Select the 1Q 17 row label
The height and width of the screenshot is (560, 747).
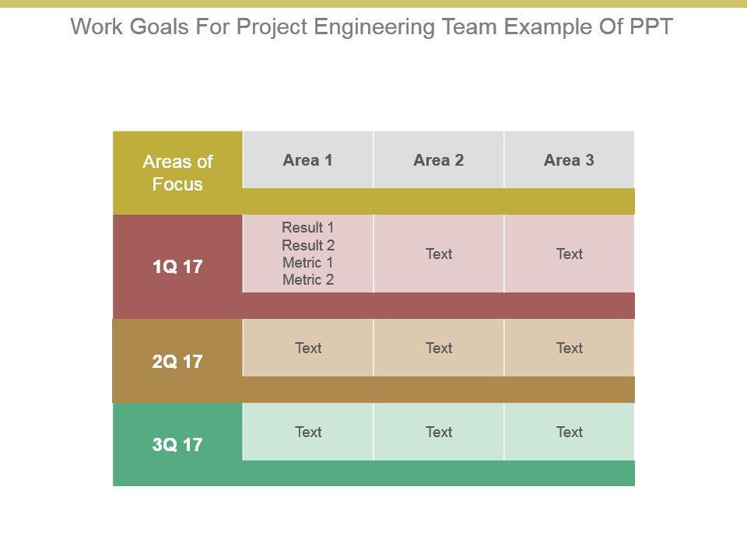click(177, 267)
